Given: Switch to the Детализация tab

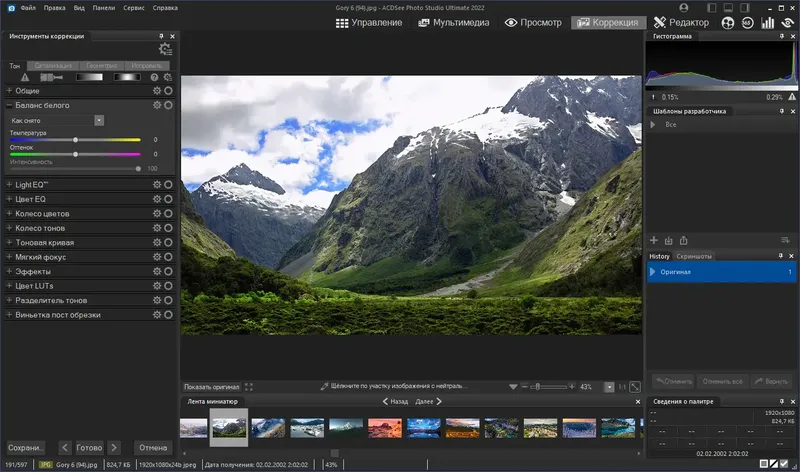Looking at the screenshot, I should (x=53, y=65).
